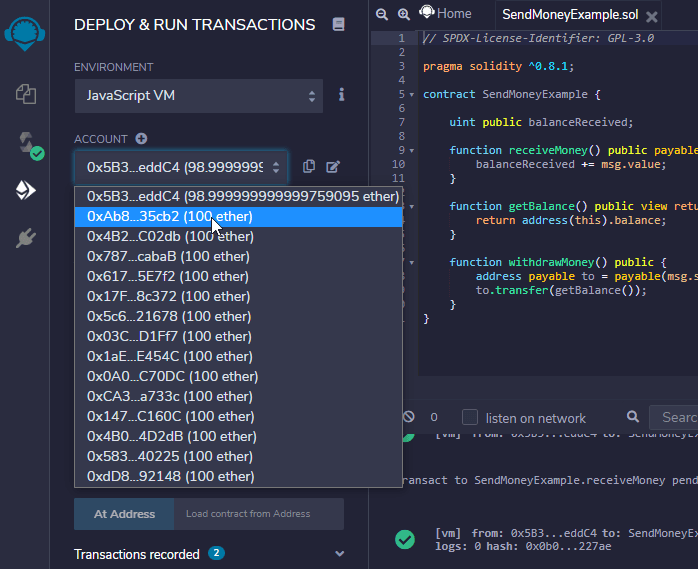Image resolution: width=698 pixels, height=569 pixels.
Task: Click the terminal search magnifier icon
Action: [633, 417]
